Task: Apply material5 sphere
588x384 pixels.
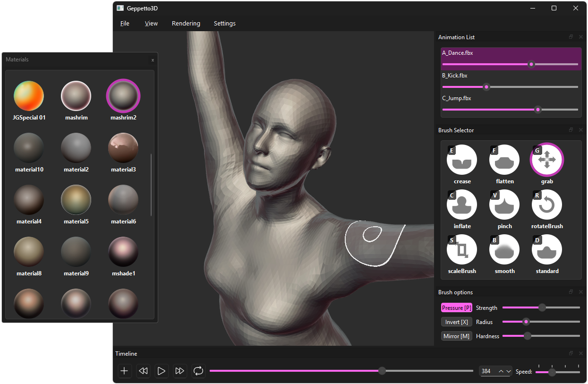Action: click(x=76, y=200)
